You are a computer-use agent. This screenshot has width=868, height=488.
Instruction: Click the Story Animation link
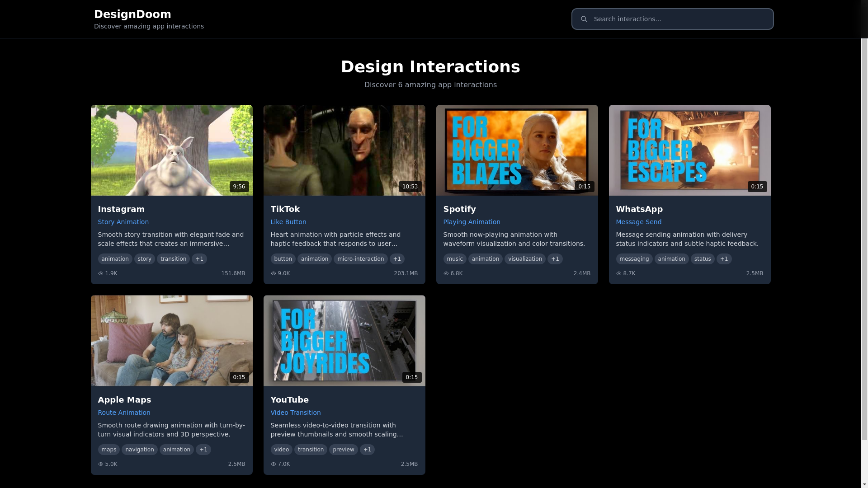[123, 222]
